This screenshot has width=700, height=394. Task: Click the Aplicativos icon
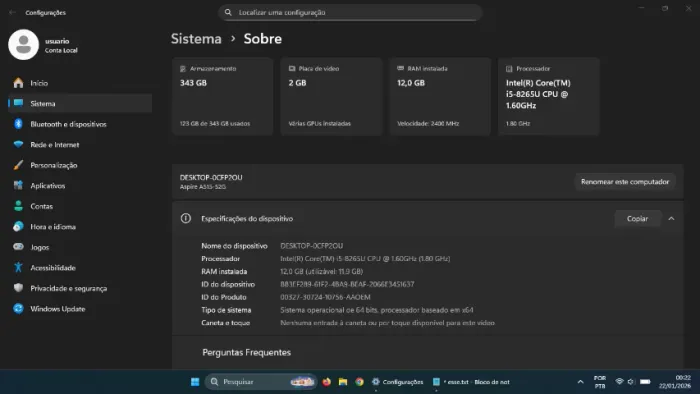click(18, 186)
